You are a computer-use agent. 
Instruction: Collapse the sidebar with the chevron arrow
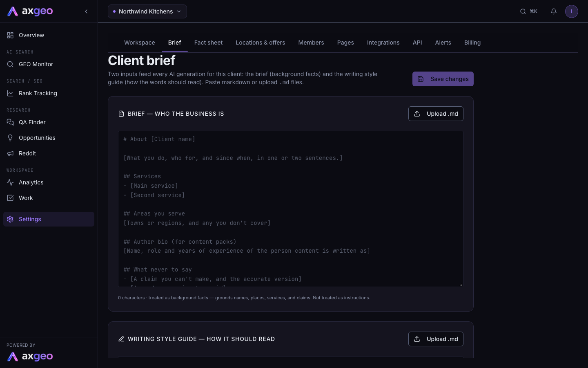(86, 11)
